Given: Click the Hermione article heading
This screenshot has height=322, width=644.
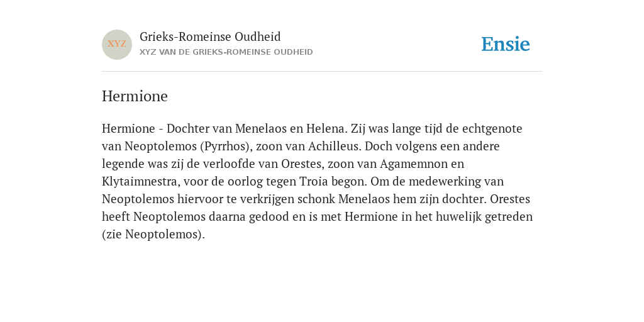Looking at the screenshot, I should (135, 96).
